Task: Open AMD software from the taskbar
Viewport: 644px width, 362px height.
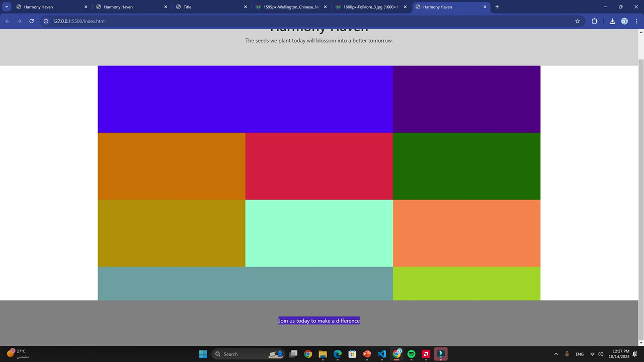Action: (x=426, y=354)
